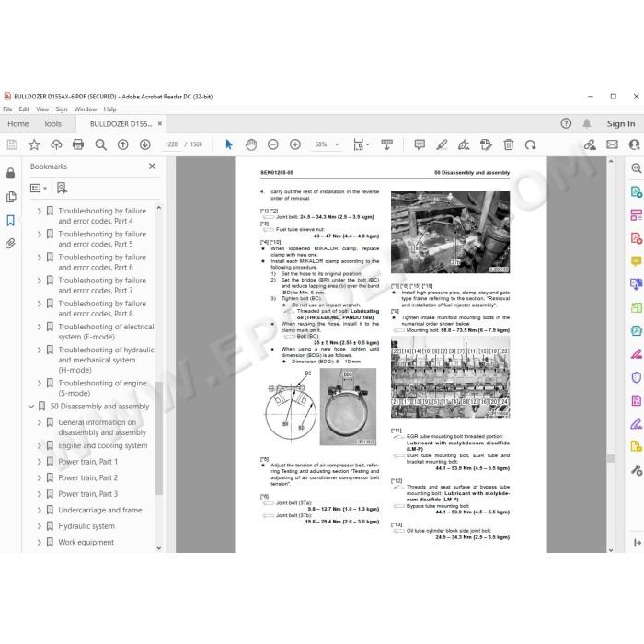The width and height of the screenshot is (644, 644).
Task: Close the Bookmarks panel
Action: [x=152, y=167]
